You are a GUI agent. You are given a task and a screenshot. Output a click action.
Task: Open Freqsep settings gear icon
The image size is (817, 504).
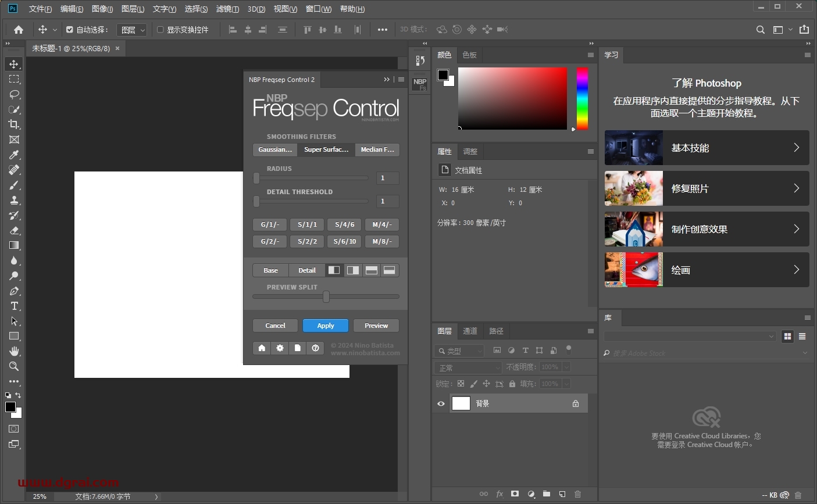(280, 348)
